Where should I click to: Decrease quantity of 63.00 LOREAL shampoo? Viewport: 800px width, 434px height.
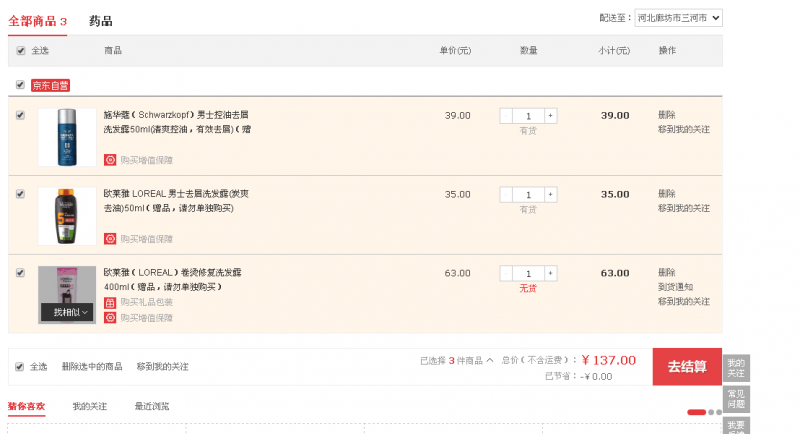click(x=506, y=273)
